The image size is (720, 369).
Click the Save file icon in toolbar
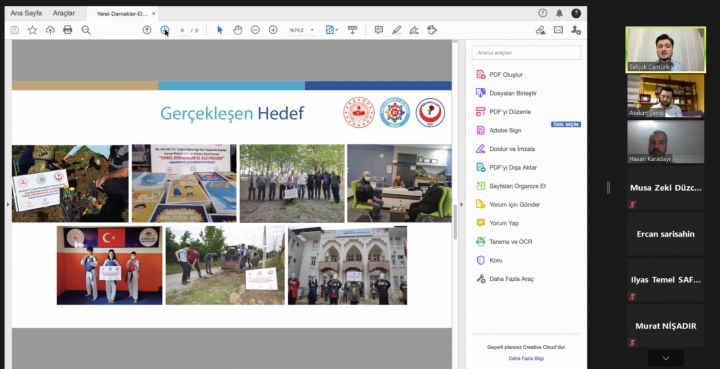(15, 30)
